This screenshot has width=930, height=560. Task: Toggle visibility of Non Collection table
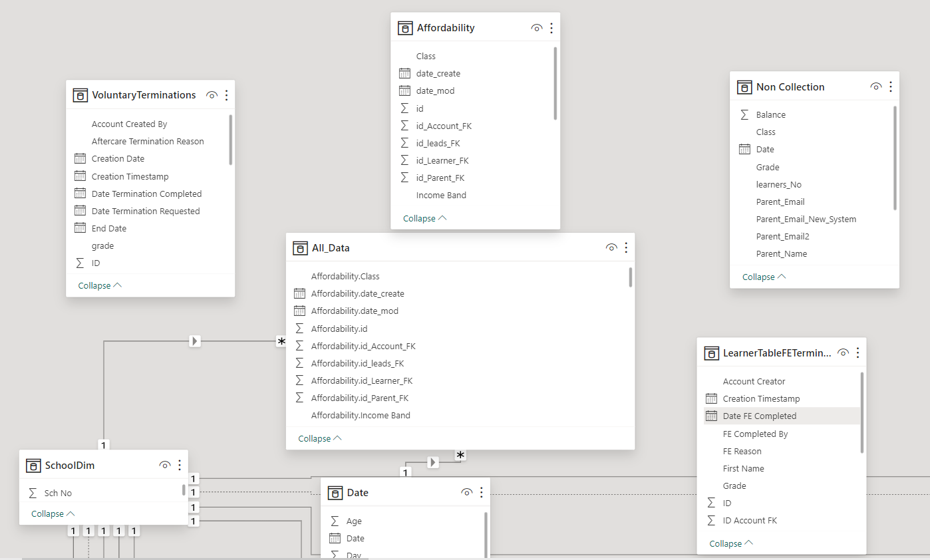coord(876,86)
